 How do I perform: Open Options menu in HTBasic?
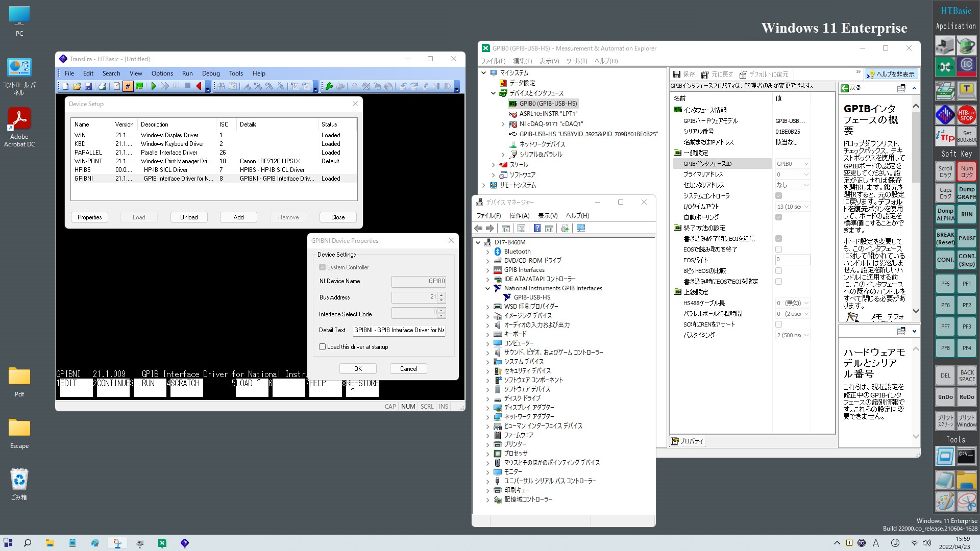point(162,73)
